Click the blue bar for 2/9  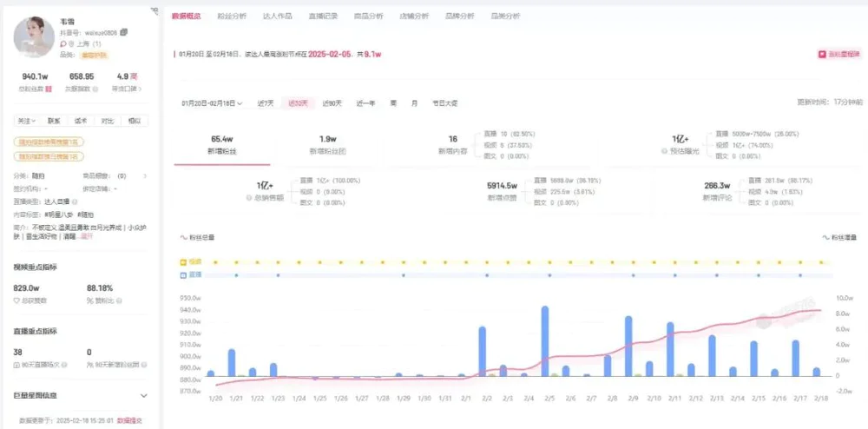pyautogui.click(x=628, y=346)
